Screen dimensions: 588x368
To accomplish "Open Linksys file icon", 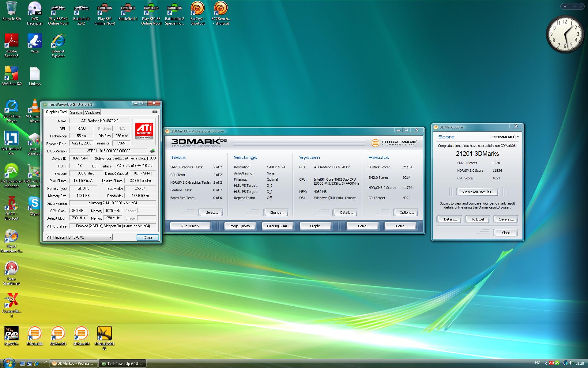I will (35, 76).
